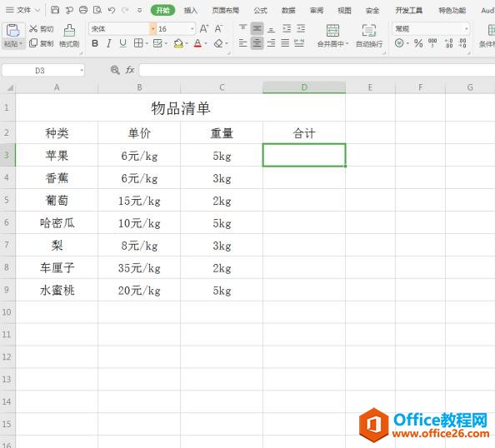This screenshot has width=495, height=448.
Task: Click the increase decimal places icon
Action: tap(448, 43)
